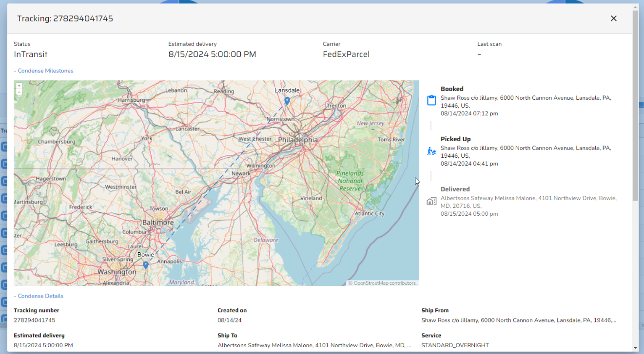Screen dimensions: 644x354
Task: Click the Lansdale origin map pin
Action: 287,101
